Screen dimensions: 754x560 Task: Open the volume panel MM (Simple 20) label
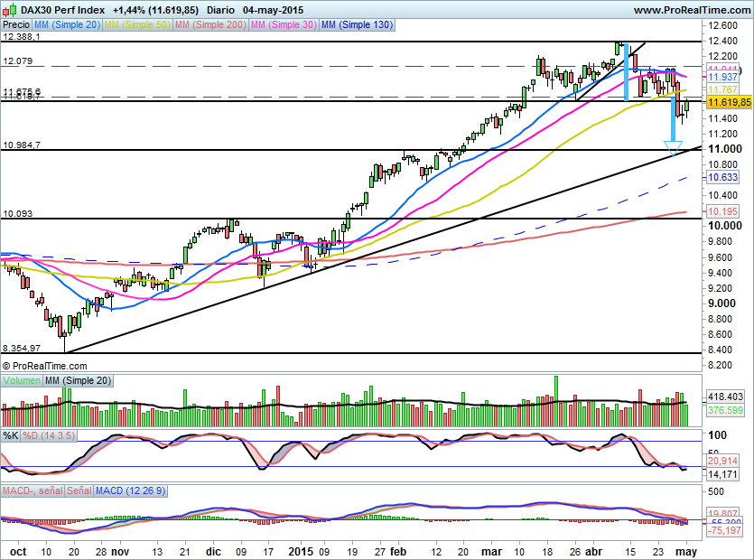78,380
